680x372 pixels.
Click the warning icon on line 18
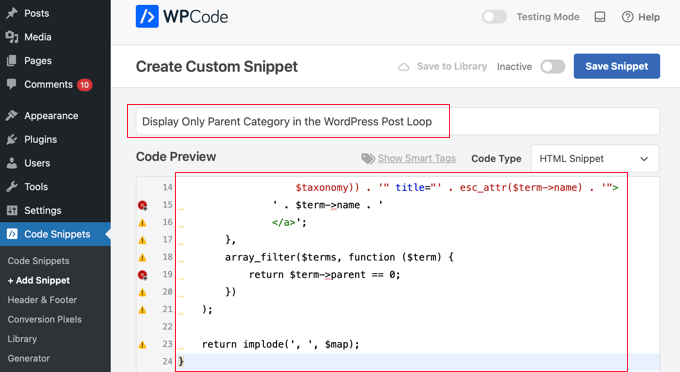(x=142, y=258)
